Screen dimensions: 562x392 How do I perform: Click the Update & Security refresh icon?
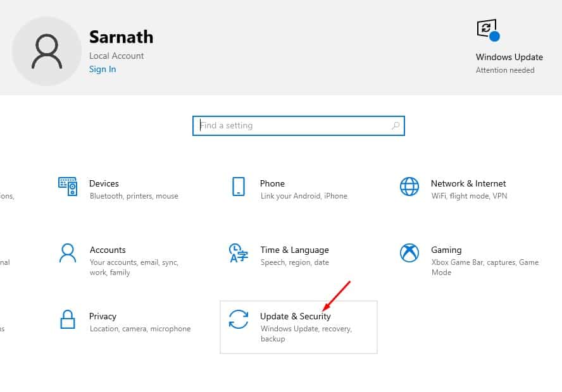click(239, 319)
